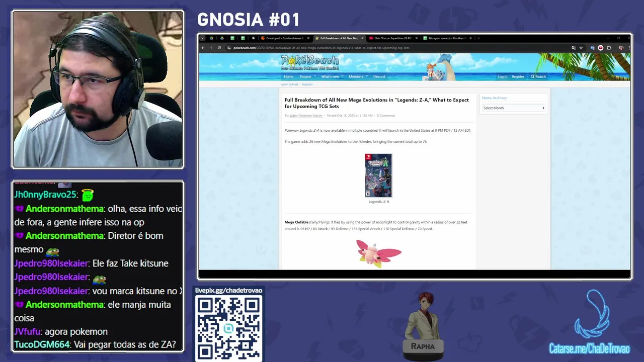Close the Clair Obscur Expedition 33 tab
Screen dimensions: 644x362
click(x=416, y=38)
